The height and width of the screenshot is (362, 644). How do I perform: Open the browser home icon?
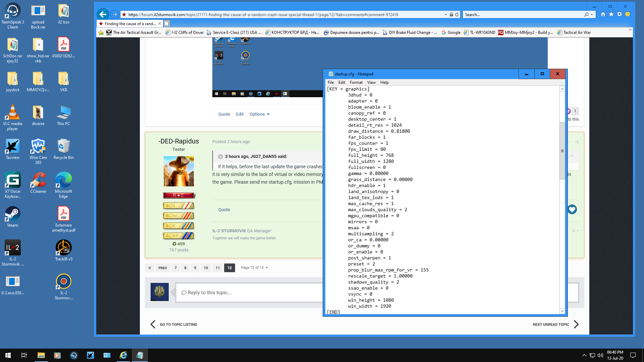click(x=603, y=14)
